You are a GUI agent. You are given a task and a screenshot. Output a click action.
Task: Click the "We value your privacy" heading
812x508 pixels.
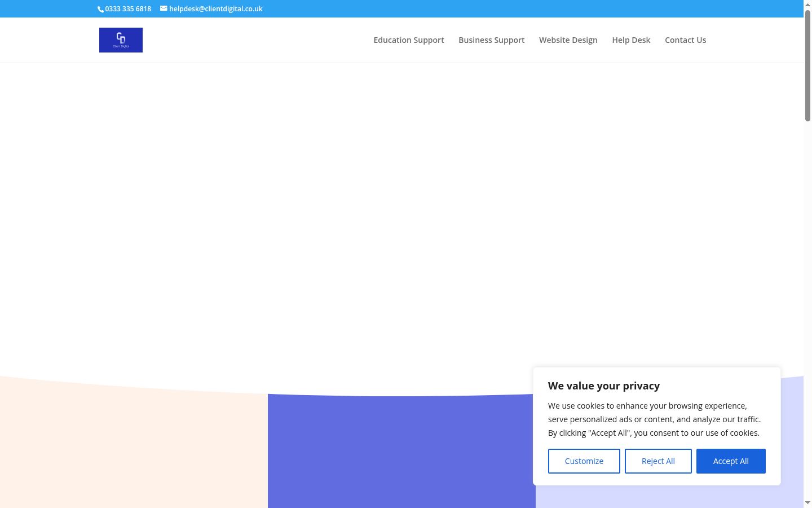click(x=604, y=386)
